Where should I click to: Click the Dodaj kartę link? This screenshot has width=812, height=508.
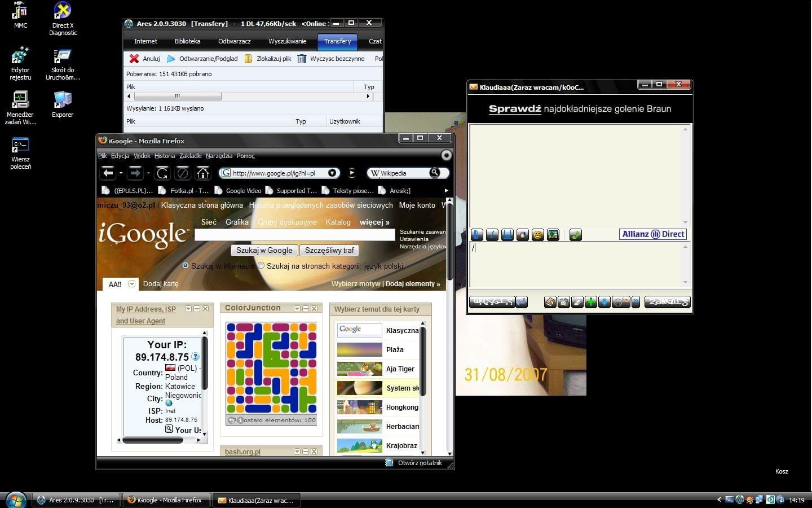[x=161, y=284]
